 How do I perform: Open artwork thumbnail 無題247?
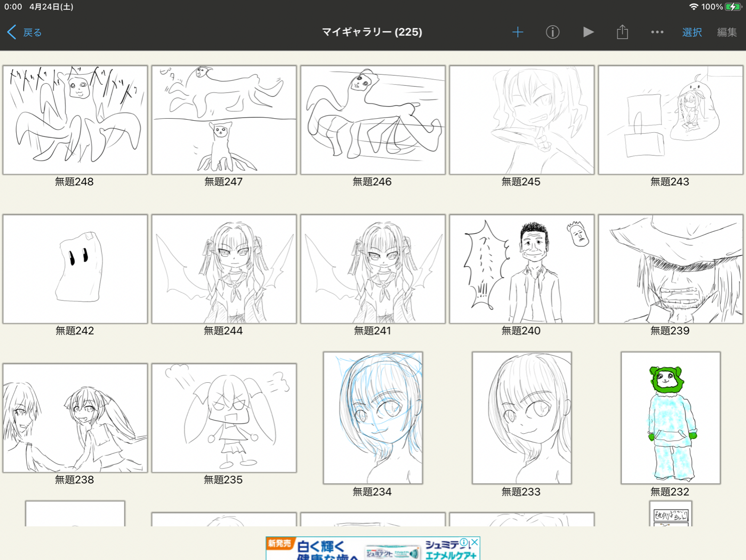[224, 120]
